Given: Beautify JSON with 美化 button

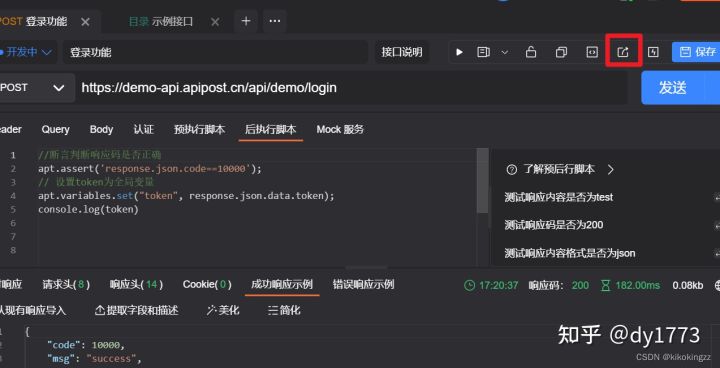Looking at the screenshot, I should click(223, 311).
